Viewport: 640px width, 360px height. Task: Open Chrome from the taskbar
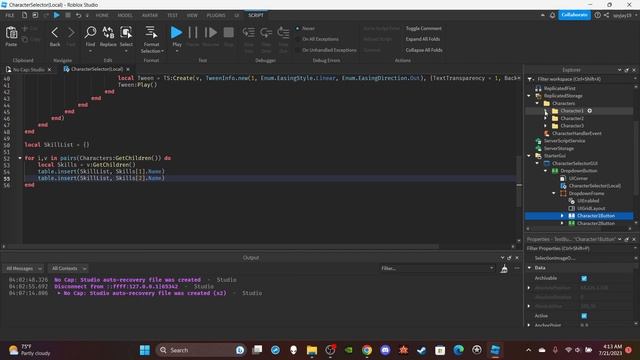click(x=367, y=350)
